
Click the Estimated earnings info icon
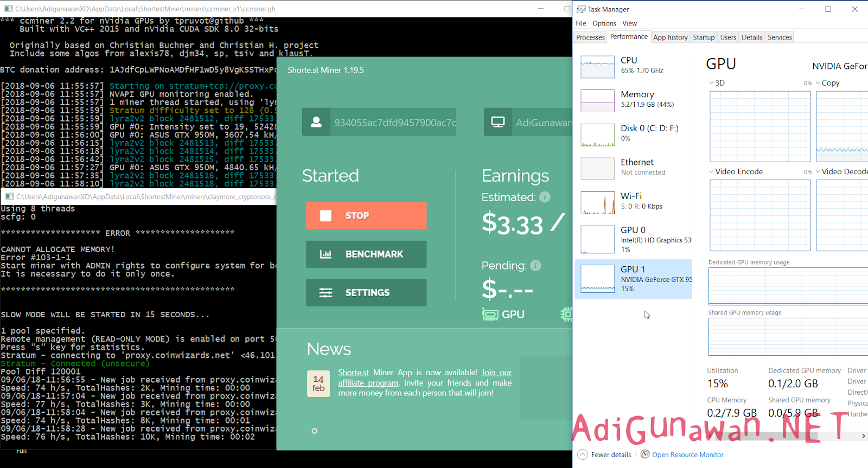[x=545, y=197]
